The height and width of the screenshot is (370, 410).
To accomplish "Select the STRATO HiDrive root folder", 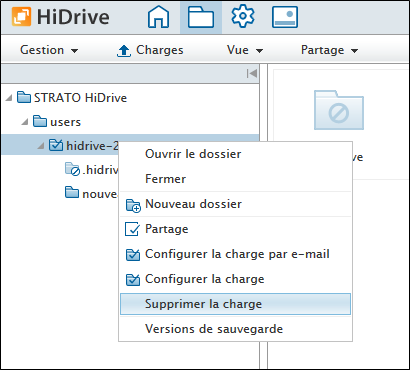I will point(80,98).
